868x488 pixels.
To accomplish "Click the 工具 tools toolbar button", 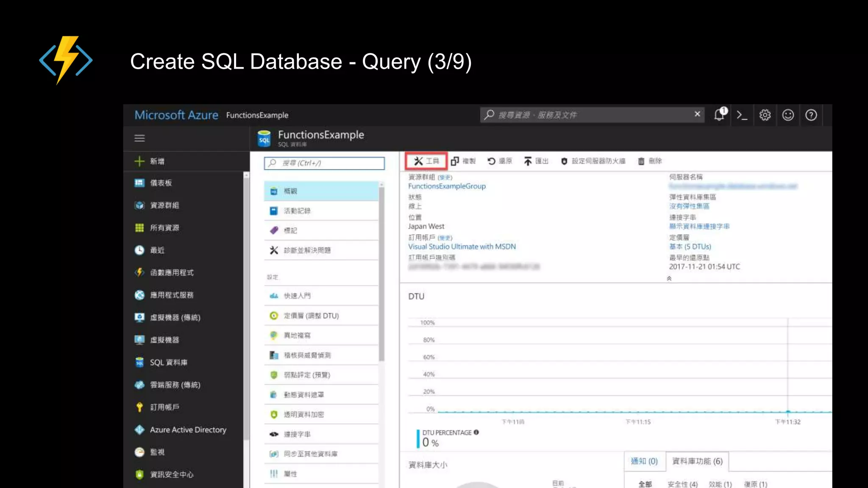I will pyautogui.click(x=426, y=161).
